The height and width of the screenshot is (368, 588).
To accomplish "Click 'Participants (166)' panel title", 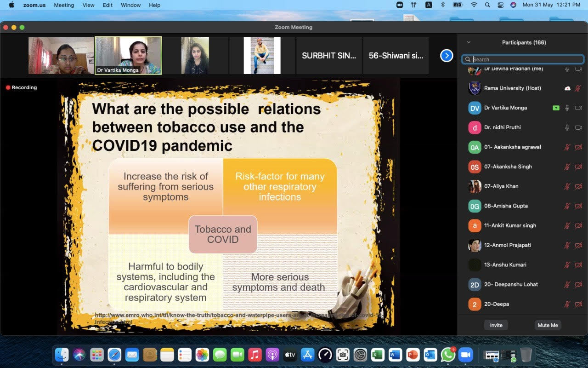I will coord(524,42).
